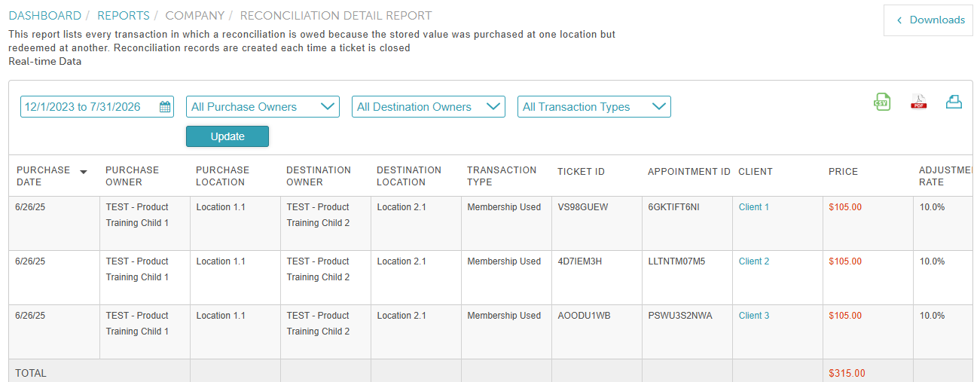This screenshot has width=980, height=382.
Task: Go to Dashboard breadcrumb
Action: tap(45, 16)
